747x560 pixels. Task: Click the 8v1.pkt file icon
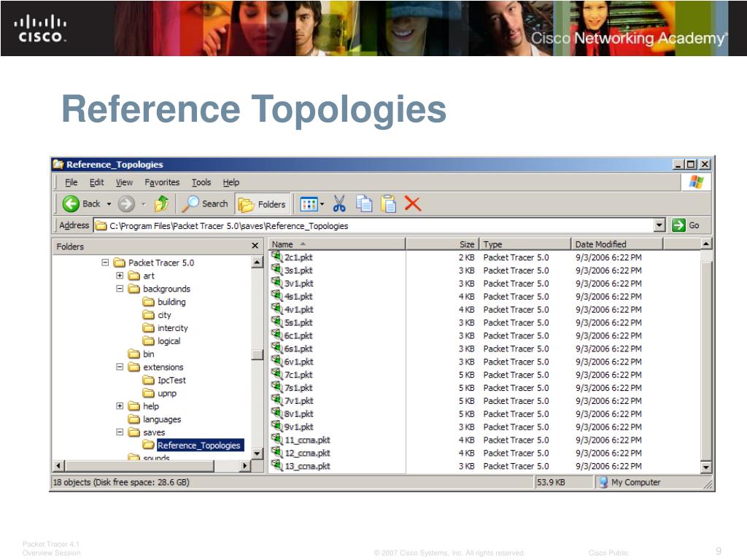(276, 413)
